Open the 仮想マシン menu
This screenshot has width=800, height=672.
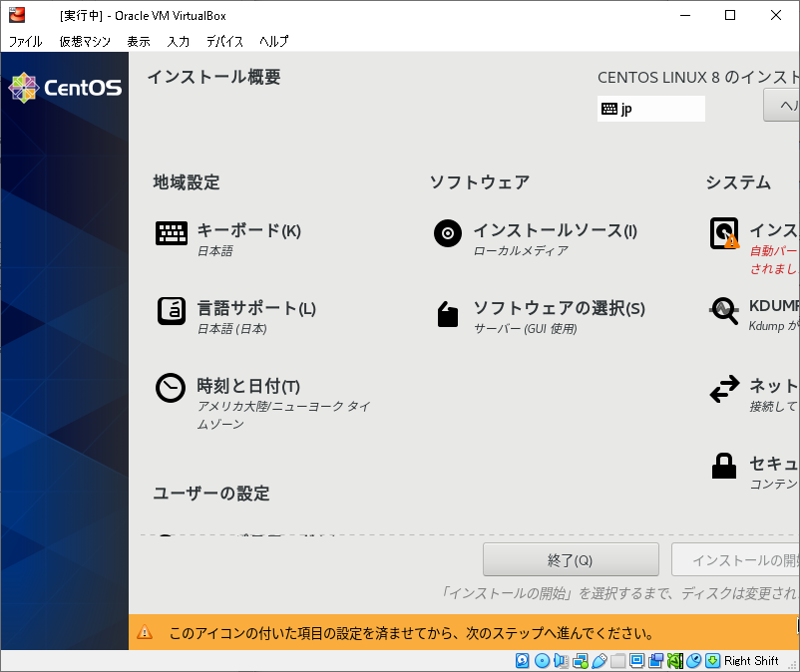pyautogui.click(x=85, y=41)
